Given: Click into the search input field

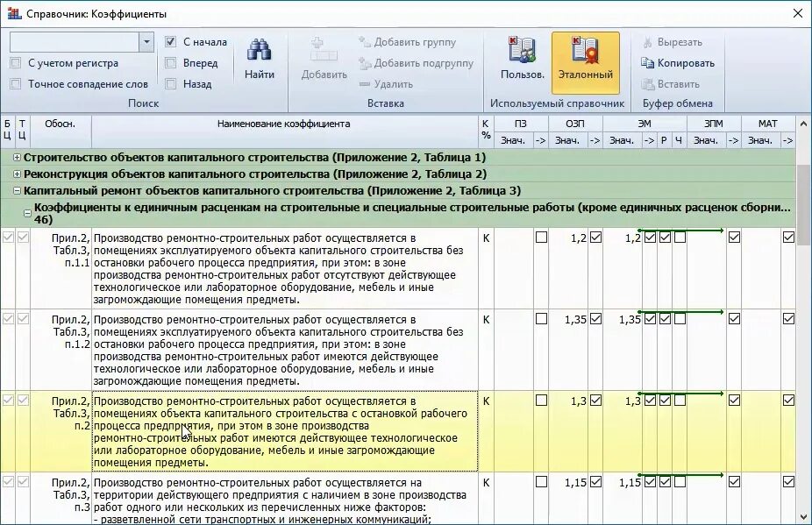Looking at the screenshot, I should [x=74, y=42].
